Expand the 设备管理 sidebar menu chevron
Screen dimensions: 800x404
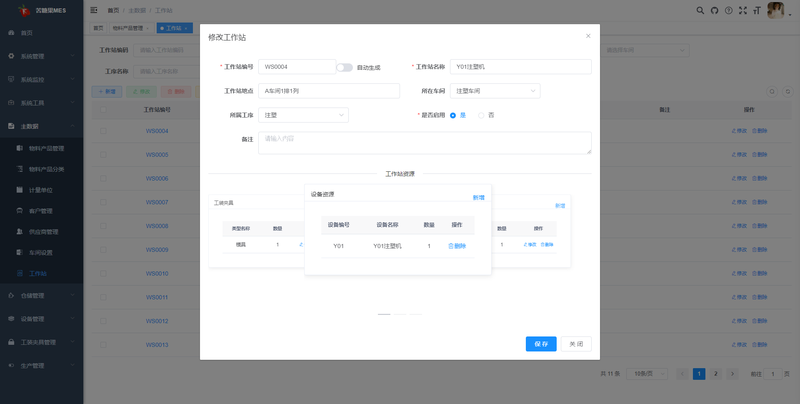pos(72,319)
